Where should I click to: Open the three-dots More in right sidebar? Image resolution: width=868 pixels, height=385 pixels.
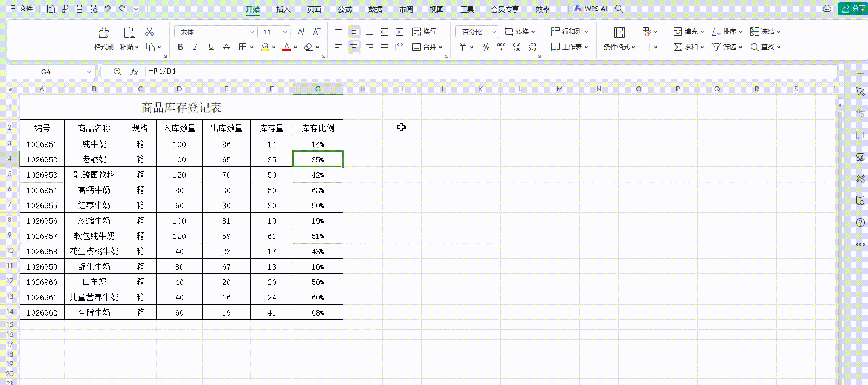(860, 244)
